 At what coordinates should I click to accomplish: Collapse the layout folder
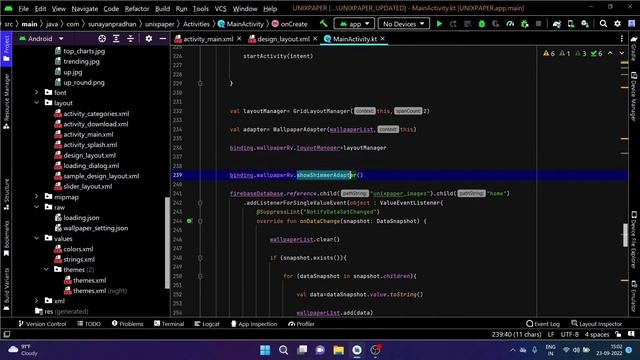[x=37, y=103]
